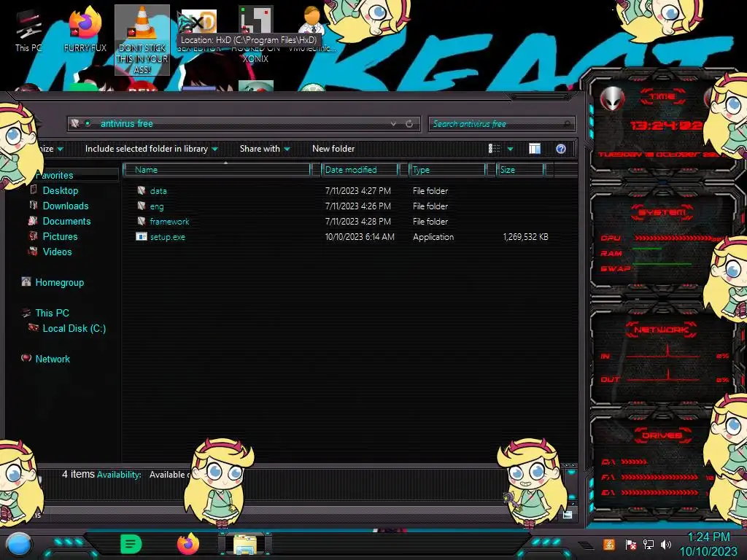Click the framework folder name

tap(169, 222)
